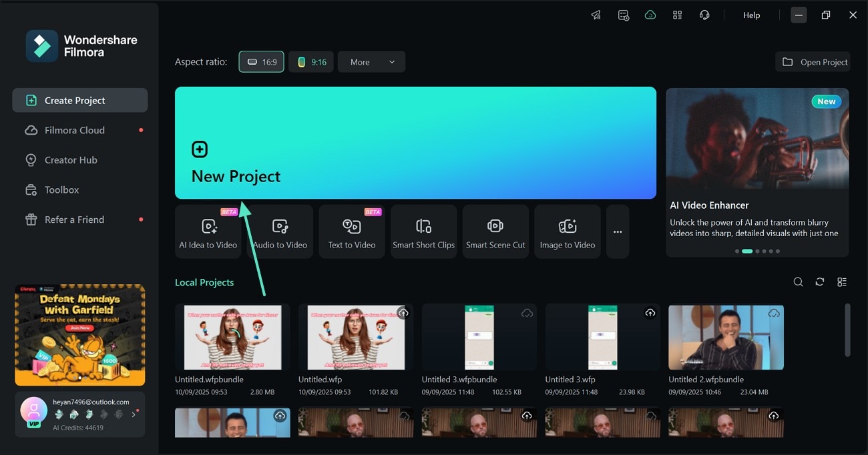The image size is (868, 455).
Task: Open Creator Hub from sidebar
Action: pyautogui.click(x=80, y=160)
